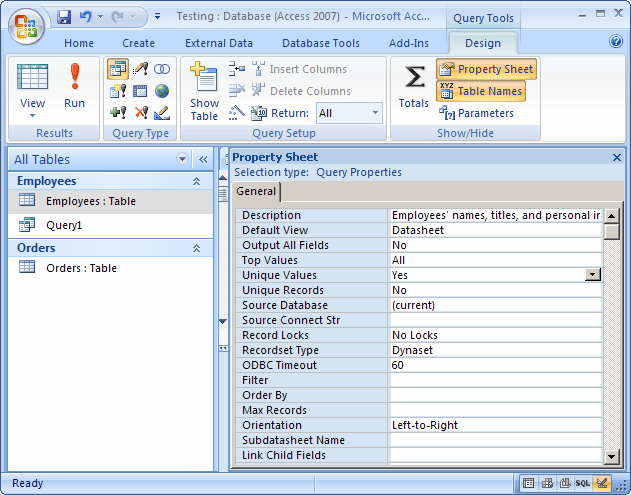
Task: Choose the Delete query icon
Action: (x=140, y=112)
